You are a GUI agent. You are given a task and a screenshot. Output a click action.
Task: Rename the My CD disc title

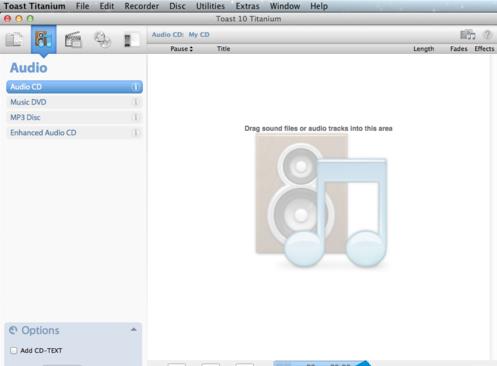pyautogui.click(x=199, y=35)
